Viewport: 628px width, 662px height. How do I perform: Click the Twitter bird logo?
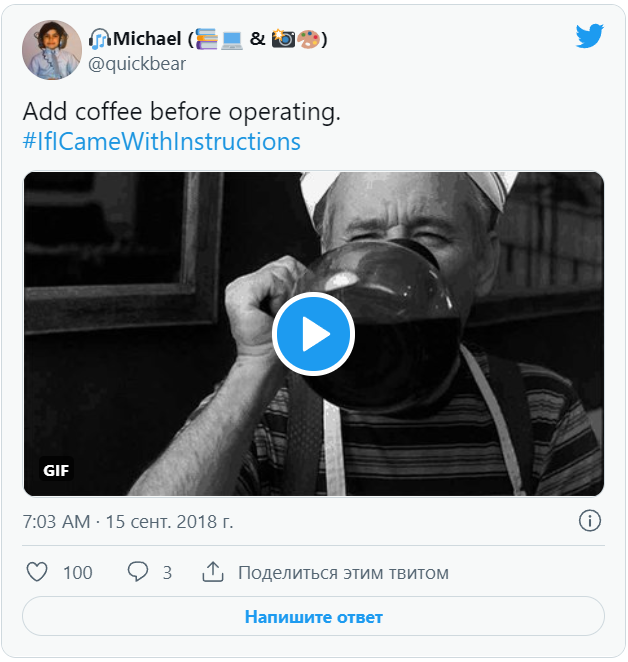point(590,37)
